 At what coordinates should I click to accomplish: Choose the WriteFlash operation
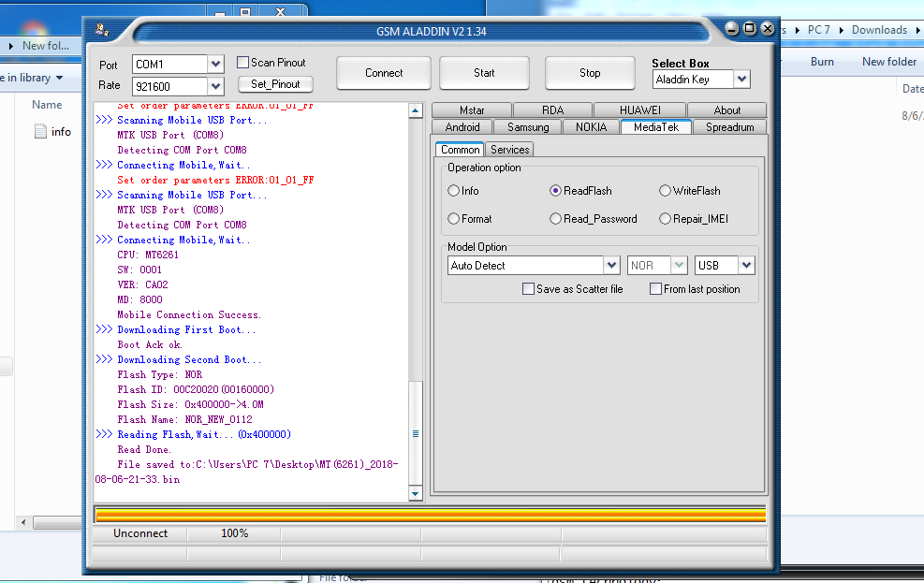point(665,191)
